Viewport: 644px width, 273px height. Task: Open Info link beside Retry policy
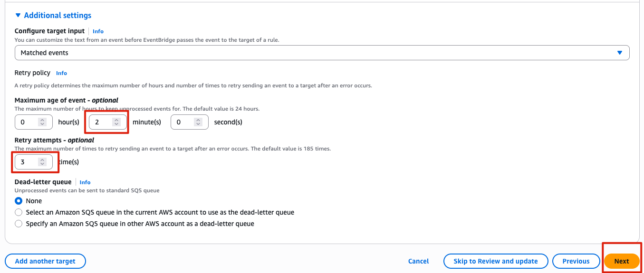pos(61,73)
